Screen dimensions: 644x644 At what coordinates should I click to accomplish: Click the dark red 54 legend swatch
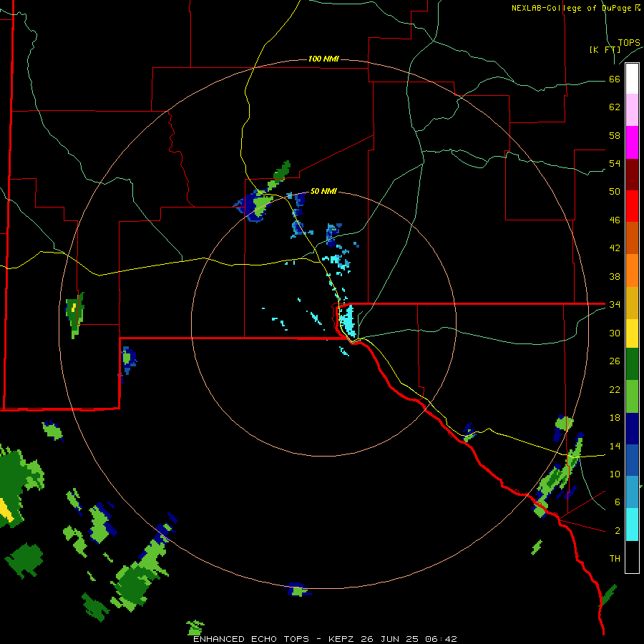tap(632, 175)
